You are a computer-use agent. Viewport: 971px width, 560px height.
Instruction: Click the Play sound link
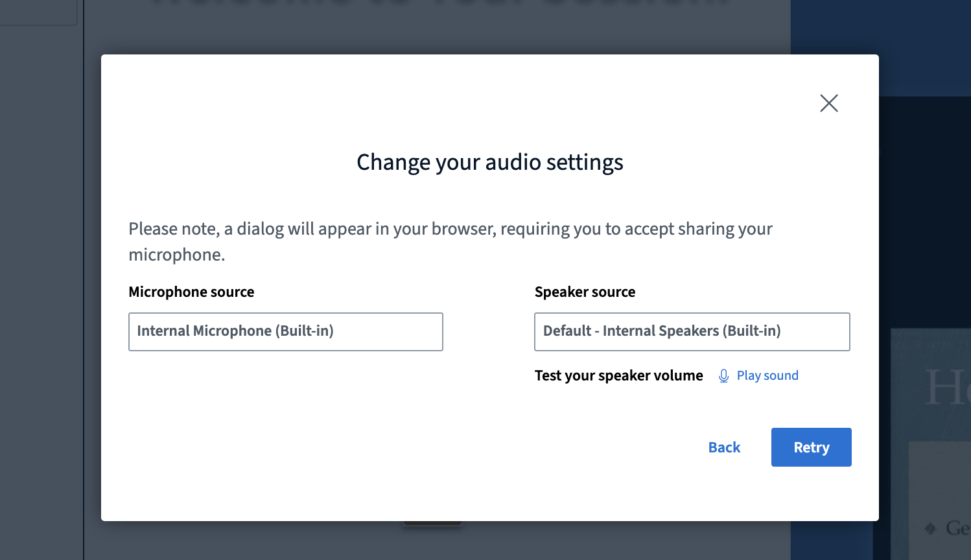pos(767,376)
